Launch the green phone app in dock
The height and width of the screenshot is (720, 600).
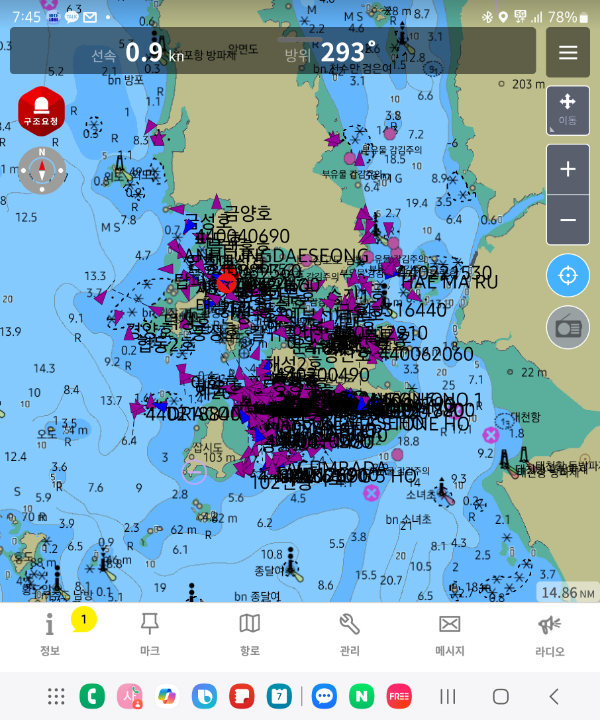coord(93,696)
